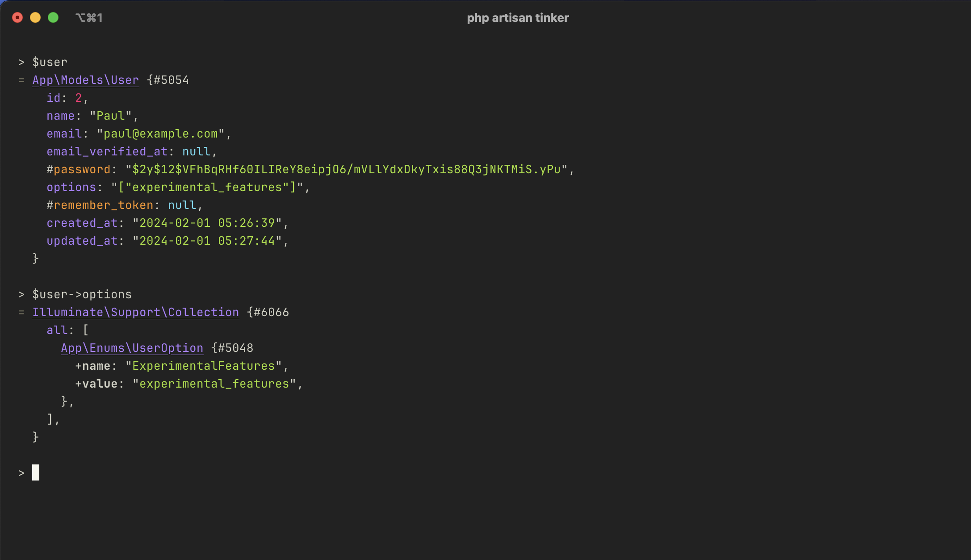Viewport: 971px width, 560px height.
Task: Open the Illuminate\Support\Collection class link
Action: click(x=136, y=313)
